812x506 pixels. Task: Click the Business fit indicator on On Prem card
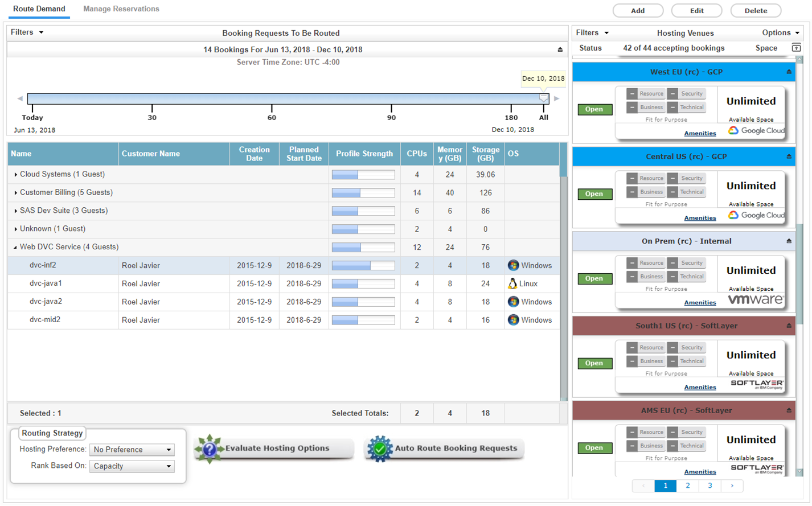[x=646, y=277]
